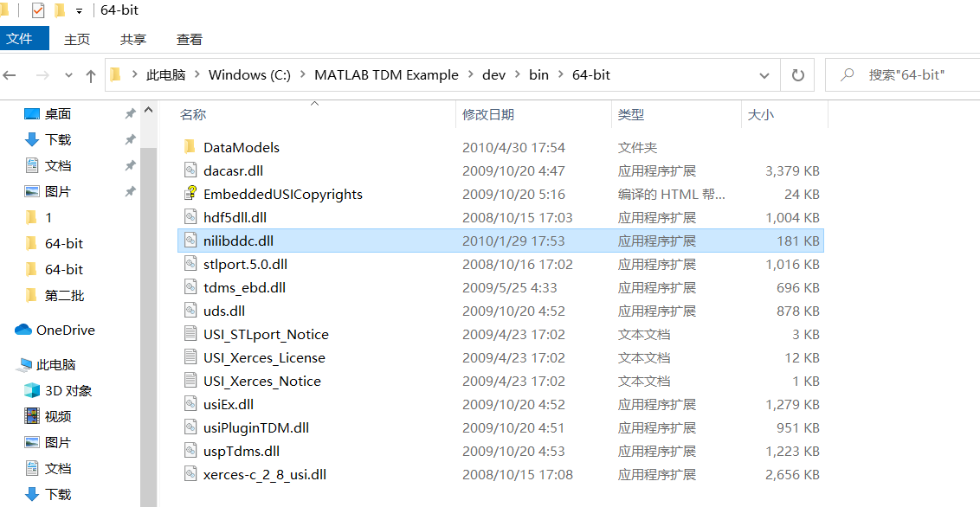This screenshot has width=980, height=507.
Task: Unpin 桌面 via its pin icon
Action: click(130, 113)
